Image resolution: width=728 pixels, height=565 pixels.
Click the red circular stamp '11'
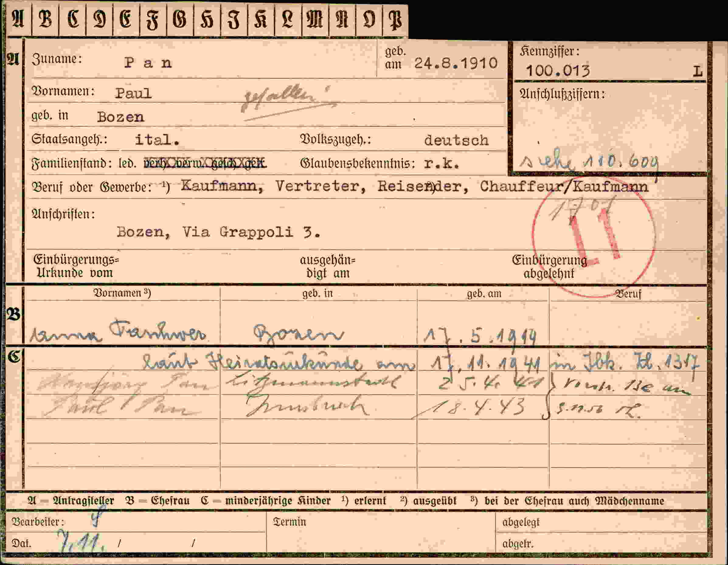pos(594,236)
